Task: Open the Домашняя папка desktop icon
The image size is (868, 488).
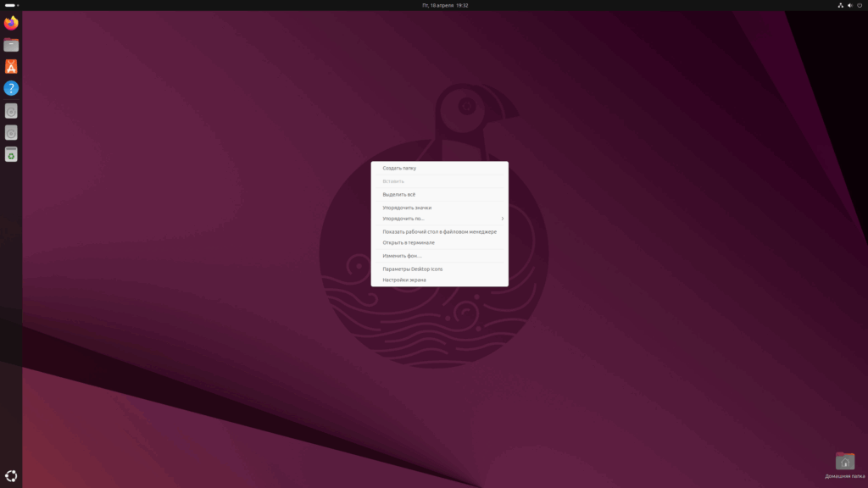Action: (x=845, y=465)
